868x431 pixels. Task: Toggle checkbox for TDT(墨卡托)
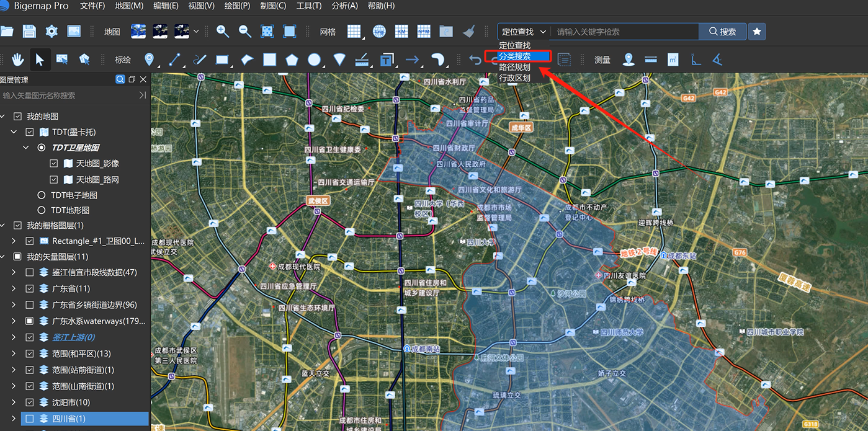tap(30, 132)
